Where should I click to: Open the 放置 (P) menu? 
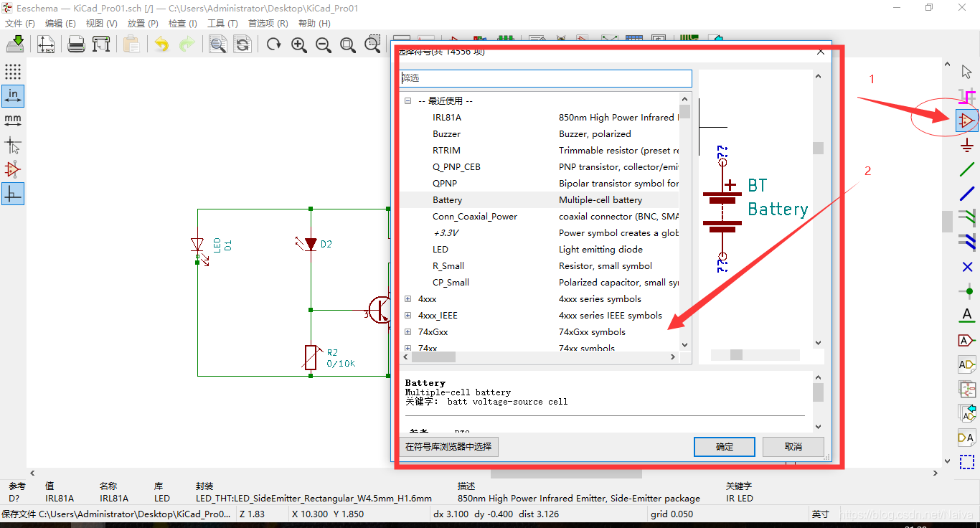point(143,24)
